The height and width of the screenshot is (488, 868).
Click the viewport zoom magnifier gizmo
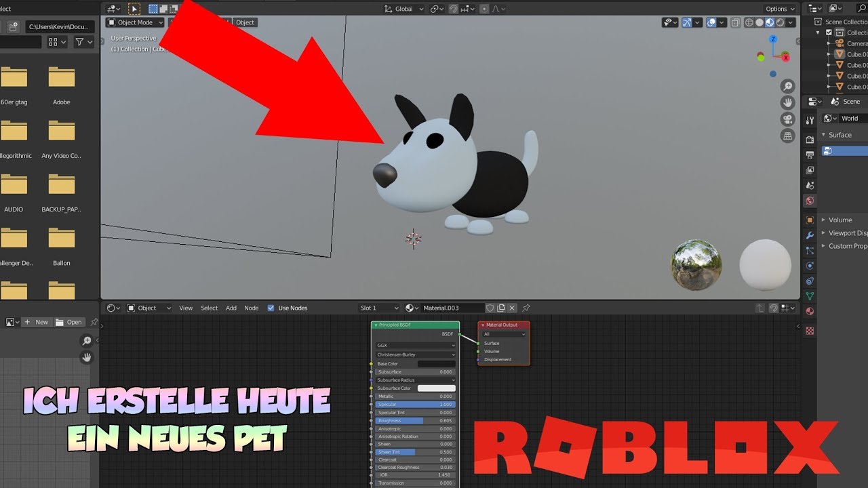pyautogui.click(x=787, y=86)
